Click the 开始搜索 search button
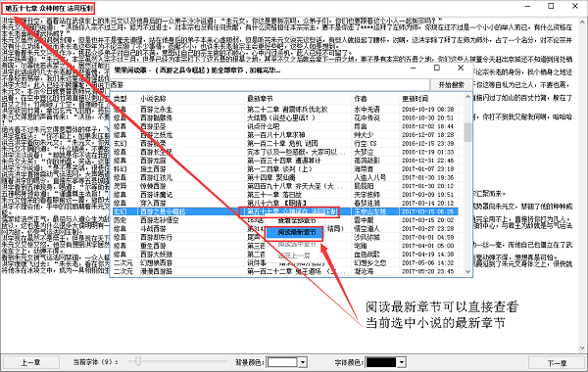The height and width of the screenshot is (372, 588). (451, 85)
